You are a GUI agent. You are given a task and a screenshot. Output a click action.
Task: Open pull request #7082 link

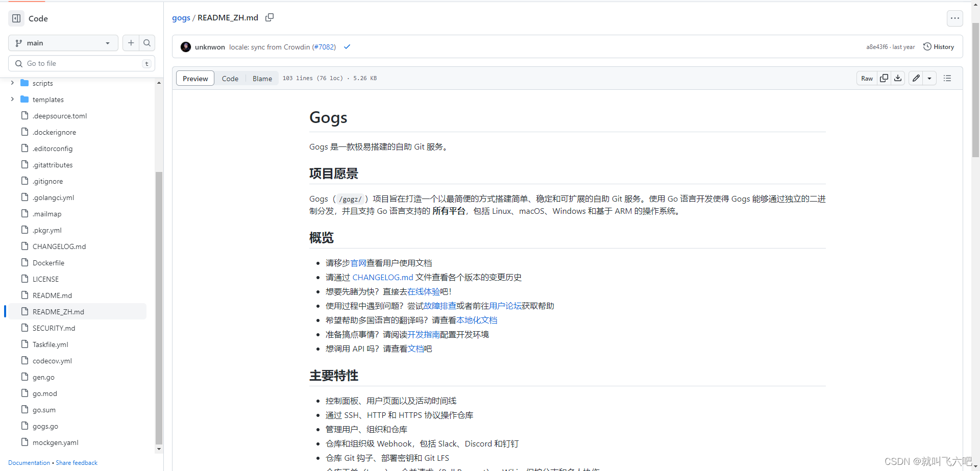point(324,47)
